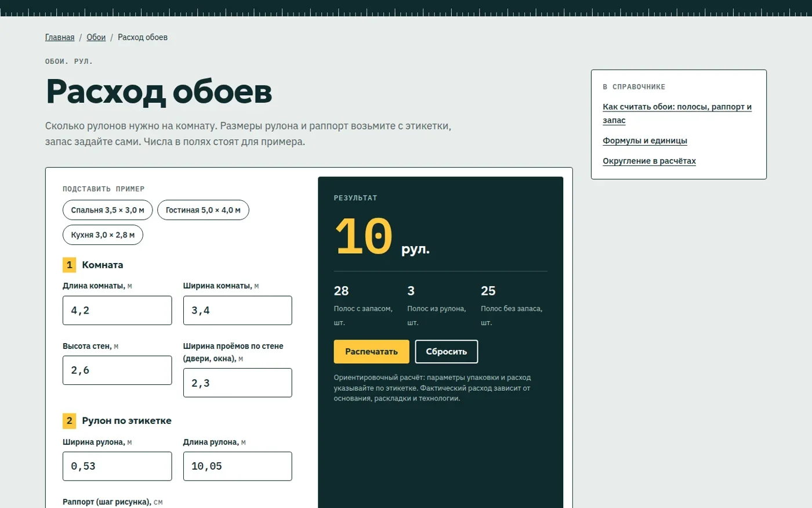Click the Раппорт (шаг рисунка) label
This screenshot has width=812, height=508.
point(113,502)
